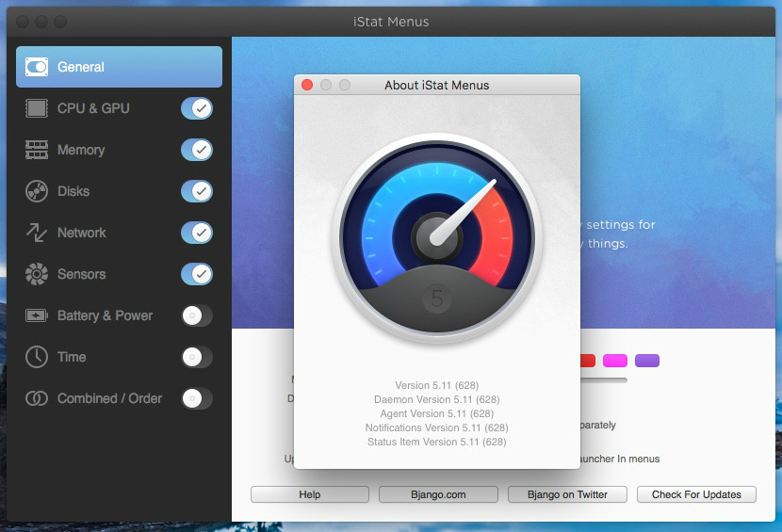Choose the magenta color swatch
782x532 pixels.
pos(615,361)
